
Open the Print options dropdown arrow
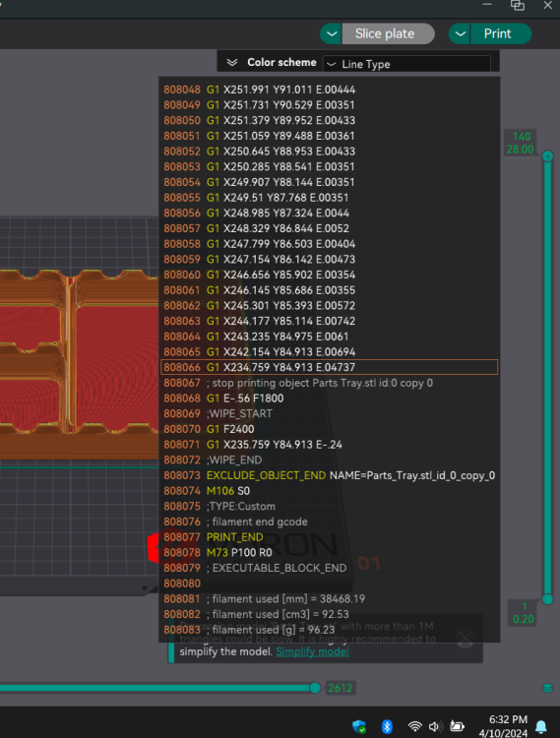tap(460, 33)
